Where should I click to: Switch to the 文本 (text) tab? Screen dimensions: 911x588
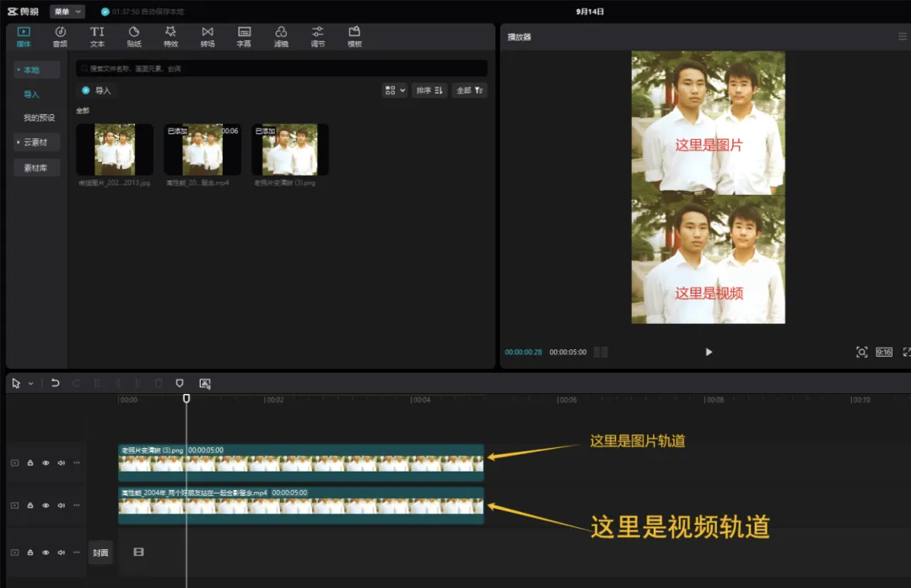point(97,36)
